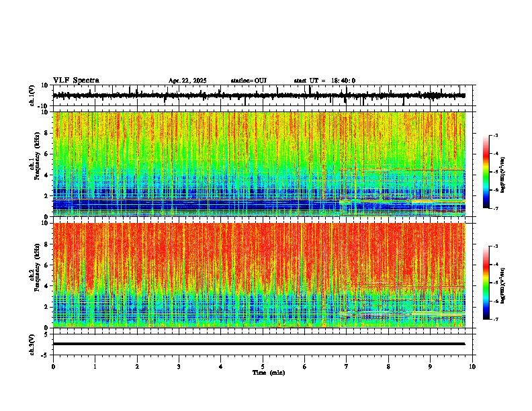Click the color bar beside the ch.2 spectrogram

(486, 283)
